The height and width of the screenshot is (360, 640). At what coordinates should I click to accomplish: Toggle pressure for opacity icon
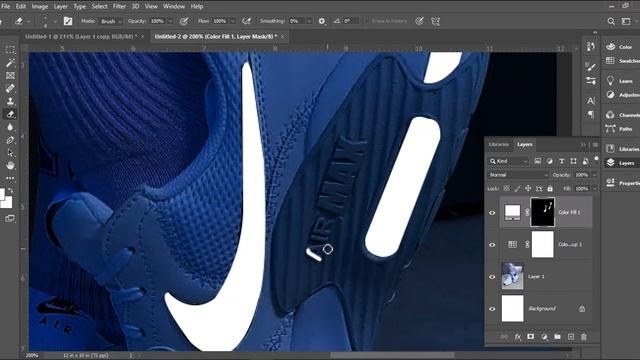(184, 21)
